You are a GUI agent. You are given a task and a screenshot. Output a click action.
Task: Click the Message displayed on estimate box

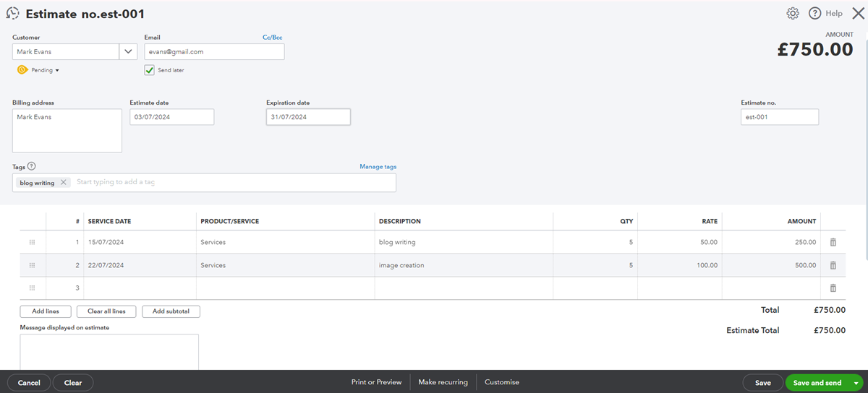pos(109,352)
